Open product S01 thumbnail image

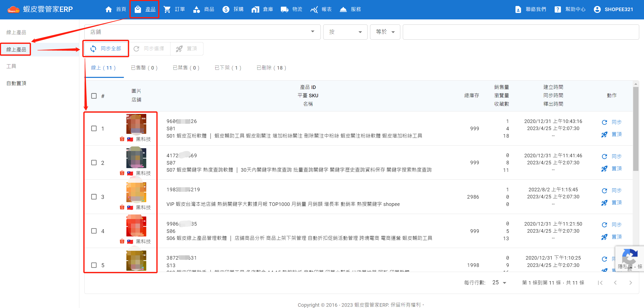(x=136, y=124)
